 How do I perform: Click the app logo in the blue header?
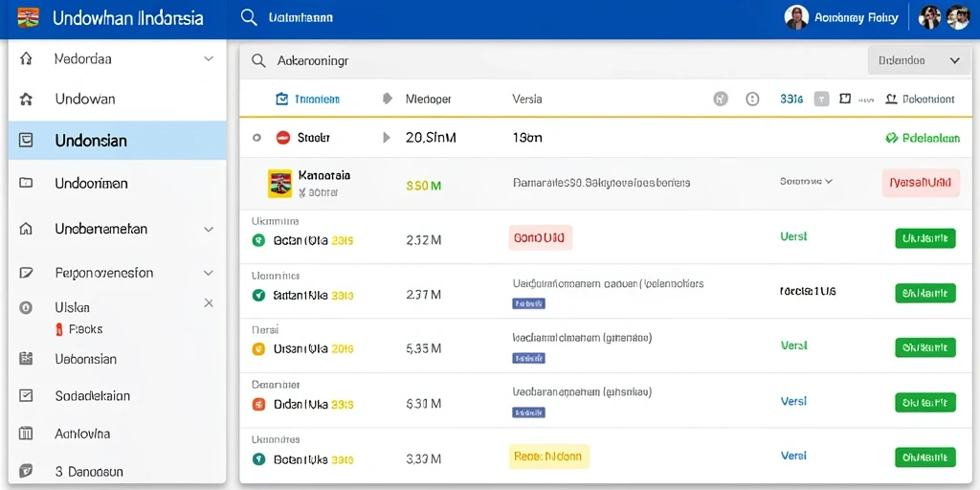pyautogui.click(x=28, y=17)
